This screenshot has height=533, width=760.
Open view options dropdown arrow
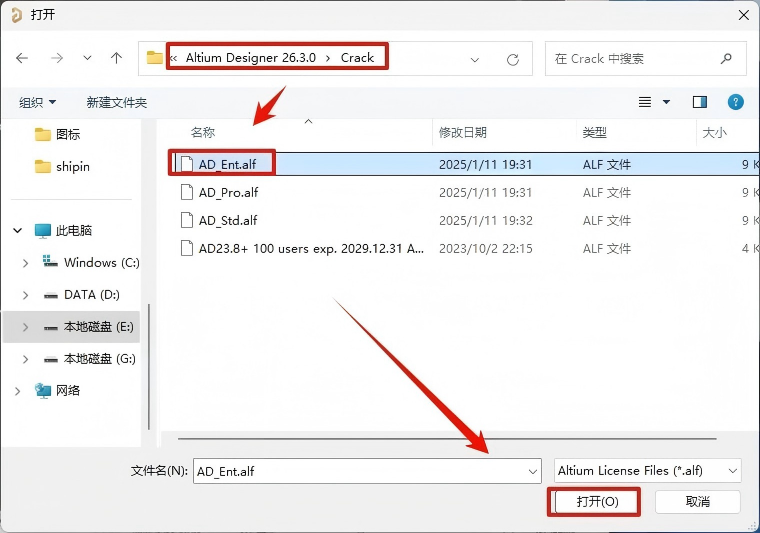coord(666,102)
